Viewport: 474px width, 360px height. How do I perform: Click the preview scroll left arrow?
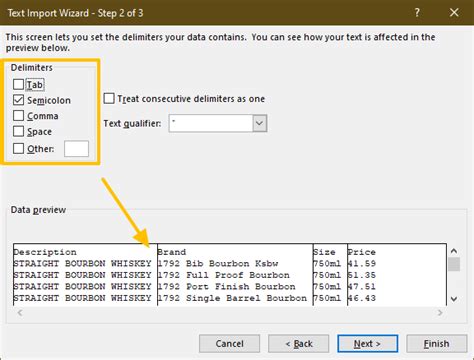pos(20,313)
